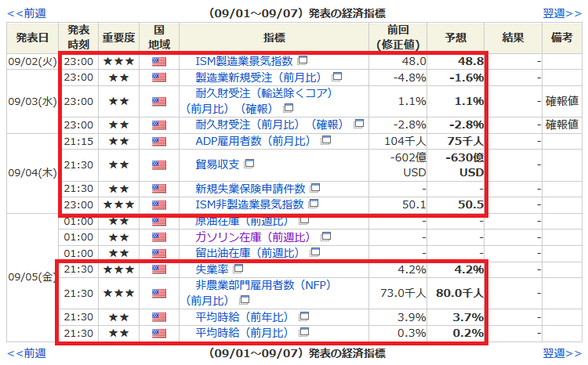Open 平均時給（前年比） link

(244, 317)
